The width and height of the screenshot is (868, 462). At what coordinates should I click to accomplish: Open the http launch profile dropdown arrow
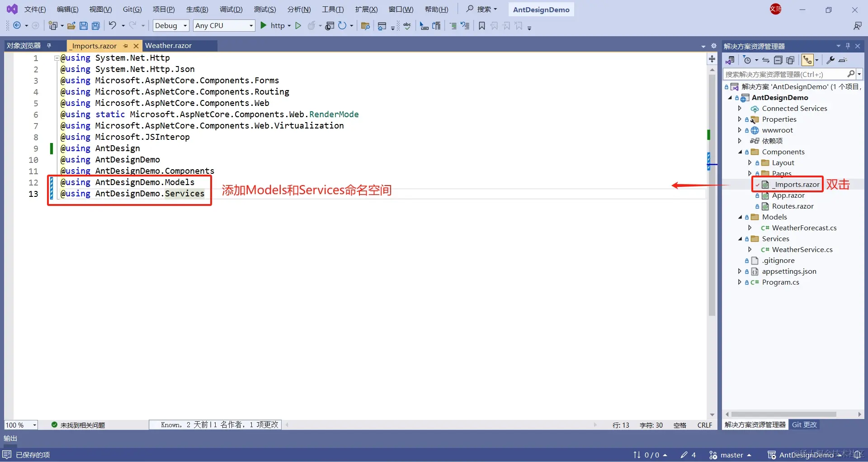click(x=289, y=26)
